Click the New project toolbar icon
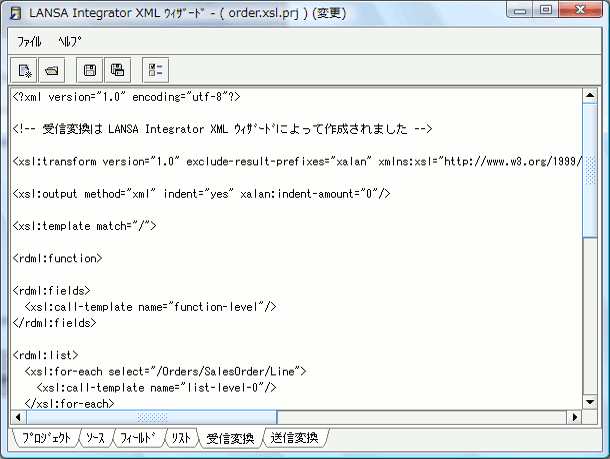The width and height of the screenshot is (610, 459). (x=24, y=70)
